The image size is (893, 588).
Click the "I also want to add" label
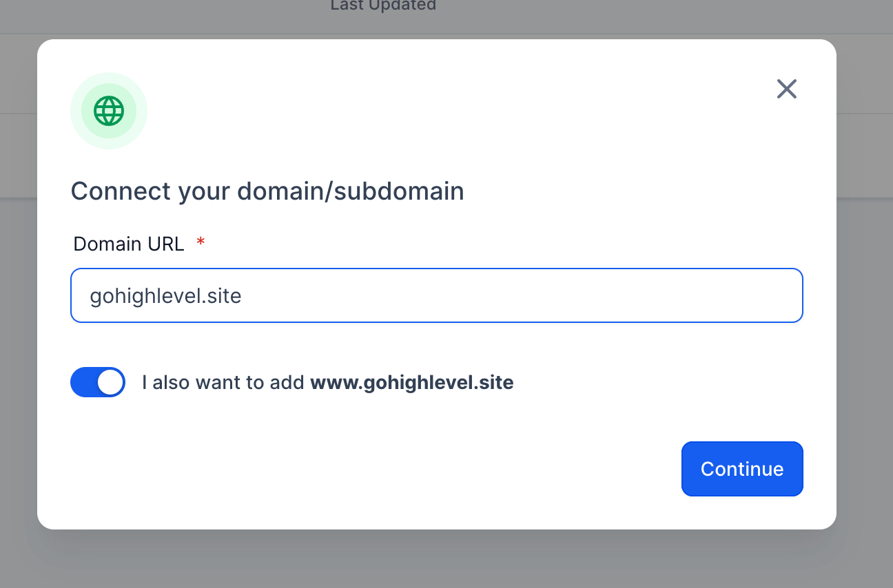223,382
